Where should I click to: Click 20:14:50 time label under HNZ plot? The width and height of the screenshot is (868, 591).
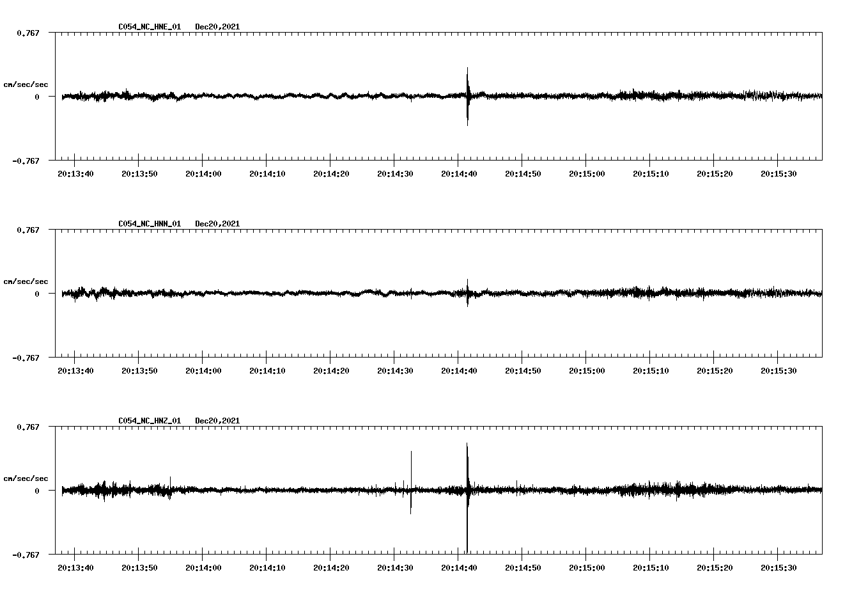point(523,567)
